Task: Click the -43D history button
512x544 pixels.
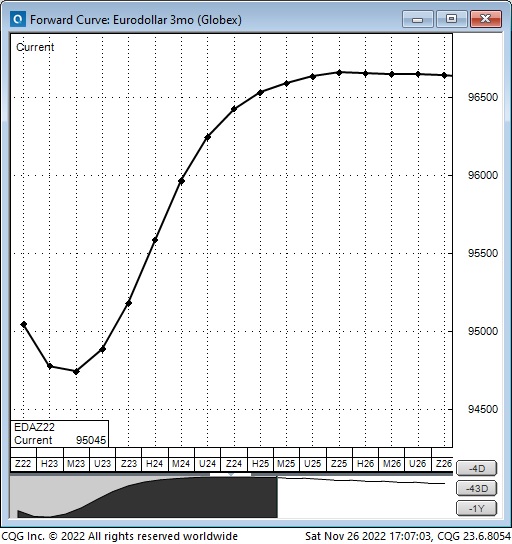Action: pos(477,488)
